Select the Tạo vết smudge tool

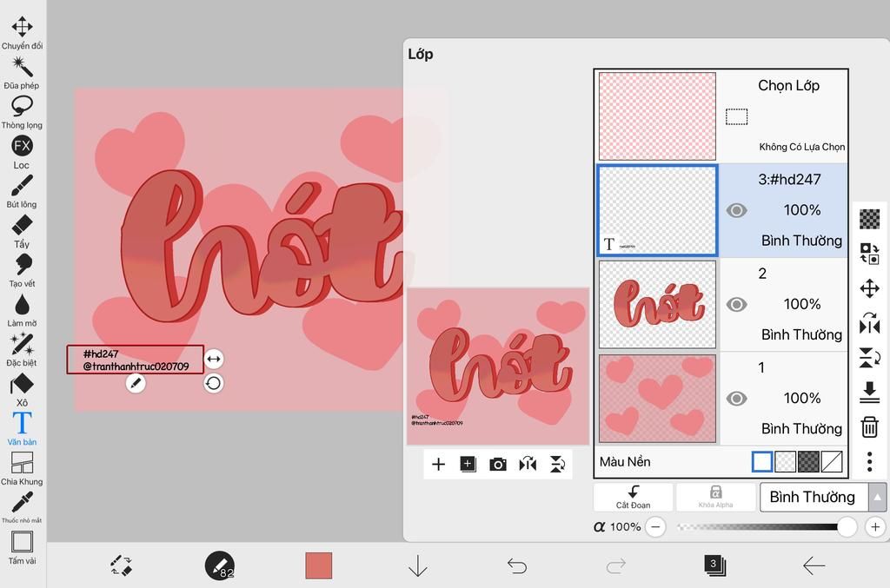(x=22, y=271)
